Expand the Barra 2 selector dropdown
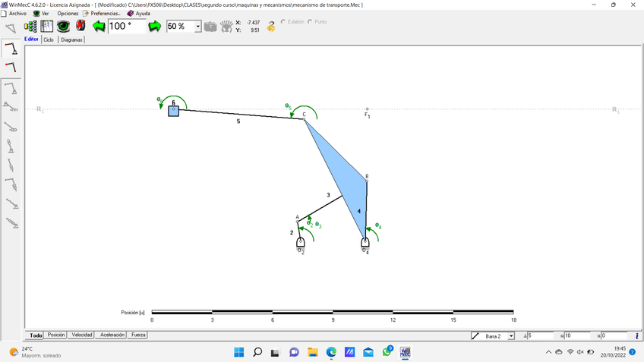This screenshot has width=644, height=362. pos(511,335)
